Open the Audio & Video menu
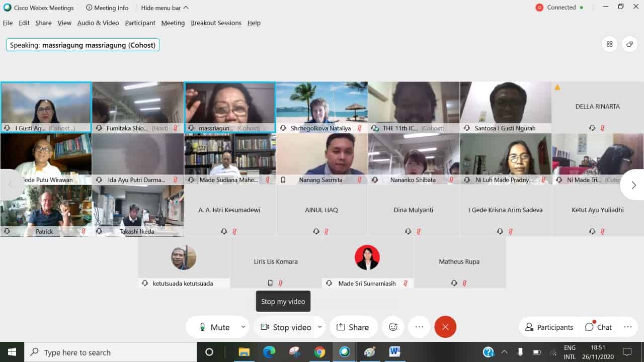The height and width of the screenshot is (362, 644). pyautogui.click(x=98, y=23)
